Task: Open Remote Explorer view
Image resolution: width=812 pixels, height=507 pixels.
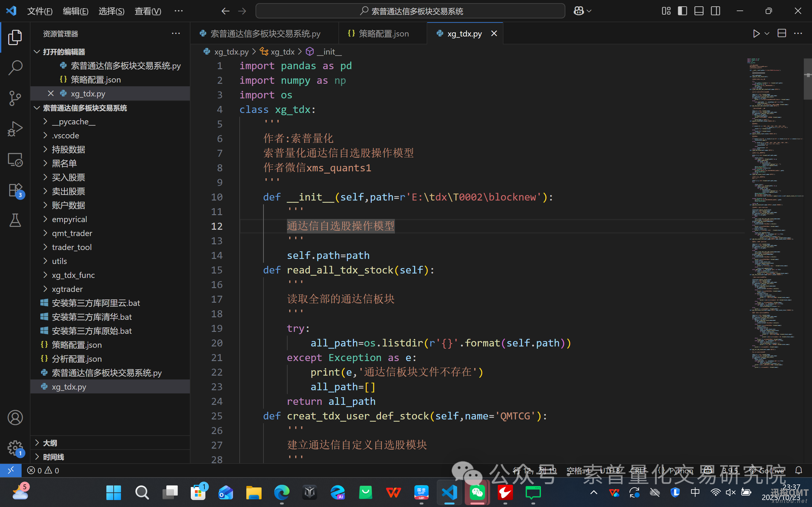Action: [15, 160]
